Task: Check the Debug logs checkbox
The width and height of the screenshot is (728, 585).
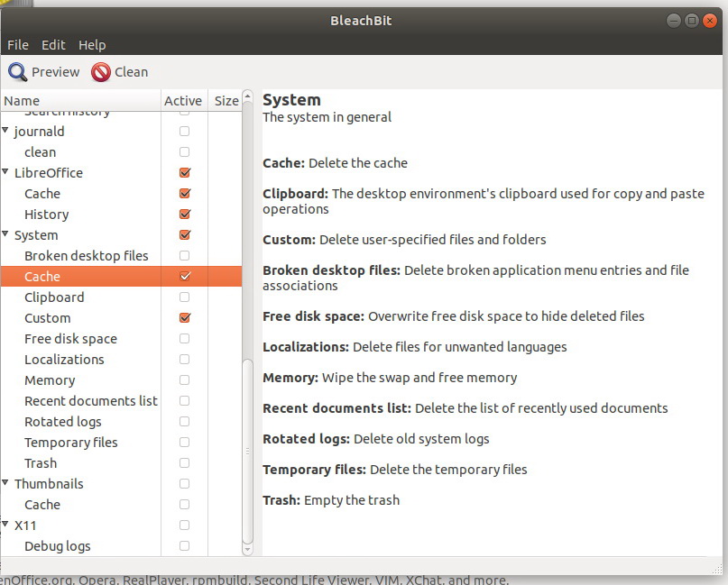Action: [184, 546]
